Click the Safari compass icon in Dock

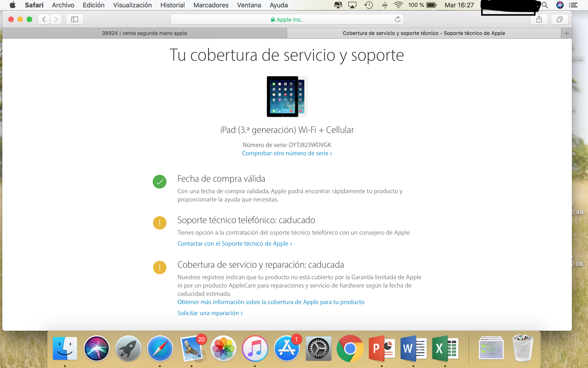(x=160, y=348)
